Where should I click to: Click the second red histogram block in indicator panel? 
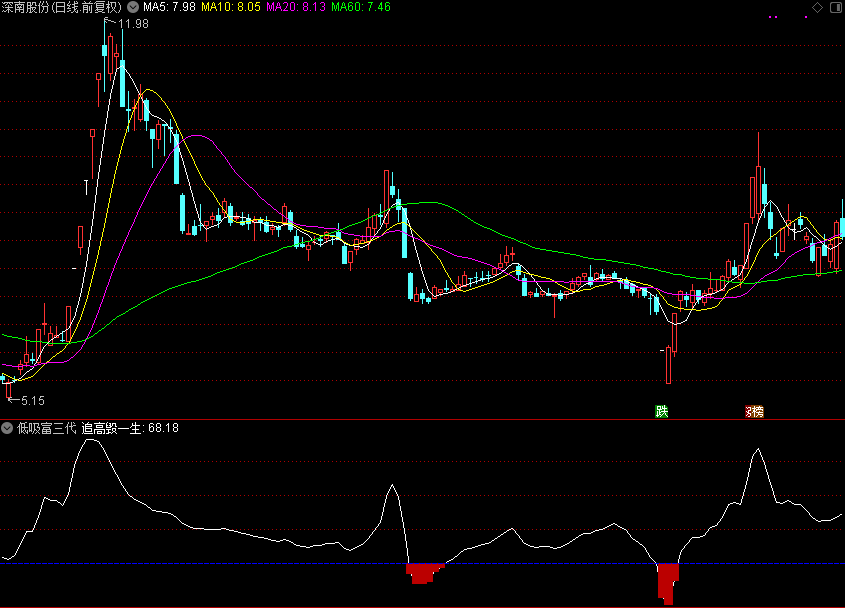point(668,580)
